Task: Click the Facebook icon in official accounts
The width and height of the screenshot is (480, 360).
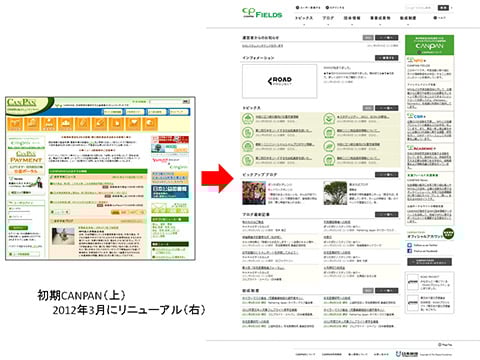Action: tap(410, 251)
